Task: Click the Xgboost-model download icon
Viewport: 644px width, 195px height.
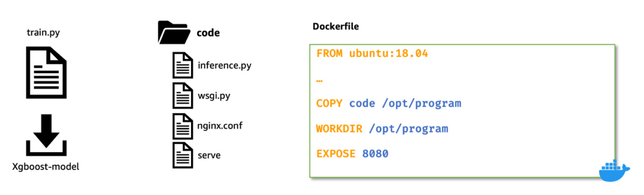Action: click(x=46, y=134)
